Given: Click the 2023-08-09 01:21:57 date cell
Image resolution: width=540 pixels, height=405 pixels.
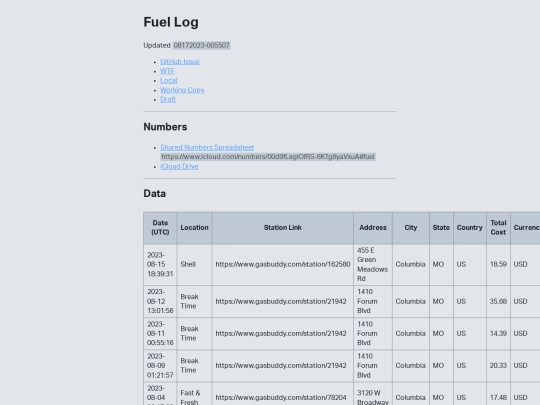Looking at the screenshot, I should [x=160, y=366].
